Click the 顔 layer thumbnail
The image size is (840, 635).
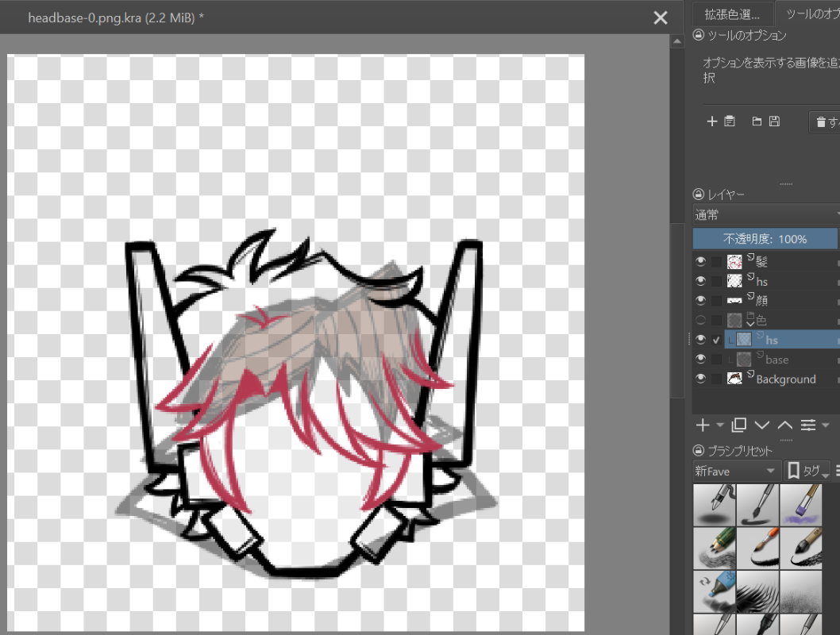[x=734, y=301]
